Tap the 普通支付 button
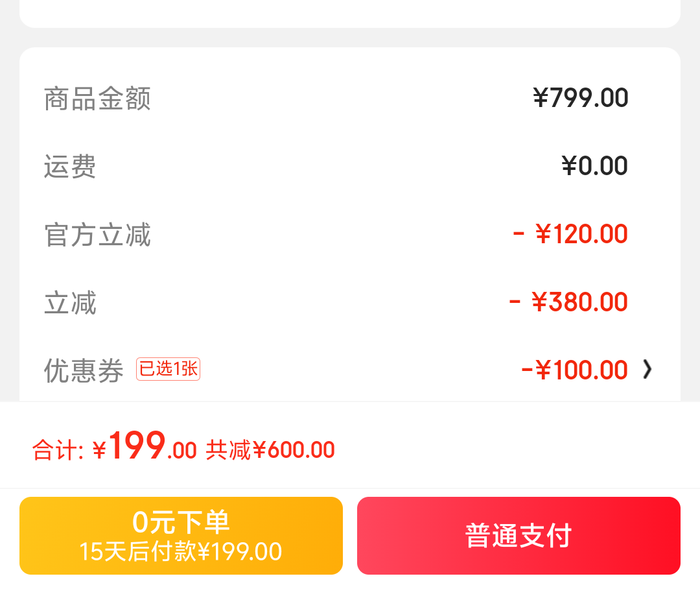This screenshot has width=700, height=598. click(x=519, y=536)
